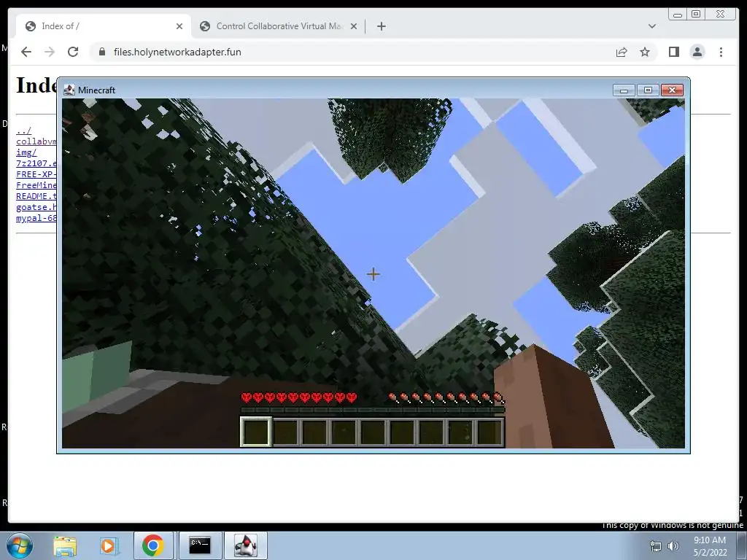Download the 7z2107 file link
Screen dimensions: 747x560
click(x=36, y=163)
